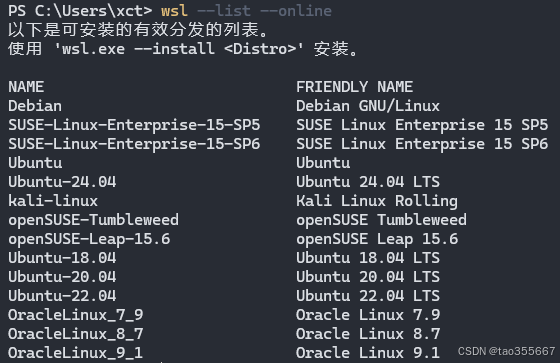Click the 'Debian GNU/Linux' friendly name
Viewport: 560px width, 363px height.
click(368, 106)
